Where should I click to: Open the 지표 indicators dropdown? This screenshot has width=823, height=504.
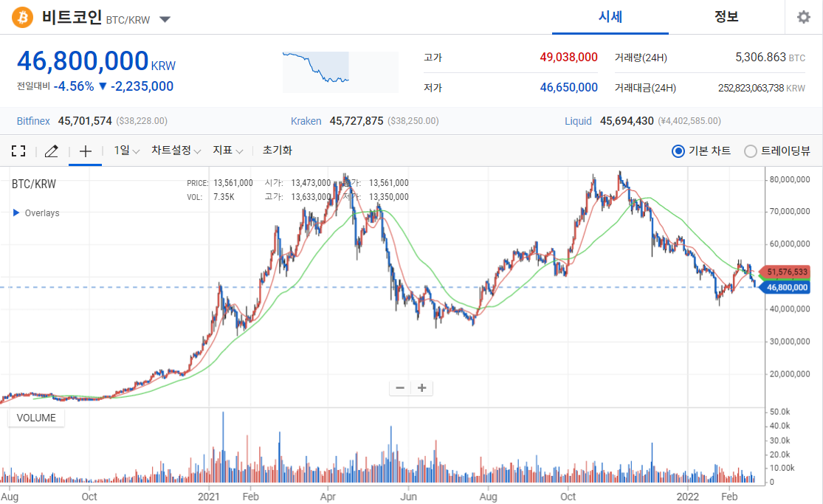click(x=227, y=151)
